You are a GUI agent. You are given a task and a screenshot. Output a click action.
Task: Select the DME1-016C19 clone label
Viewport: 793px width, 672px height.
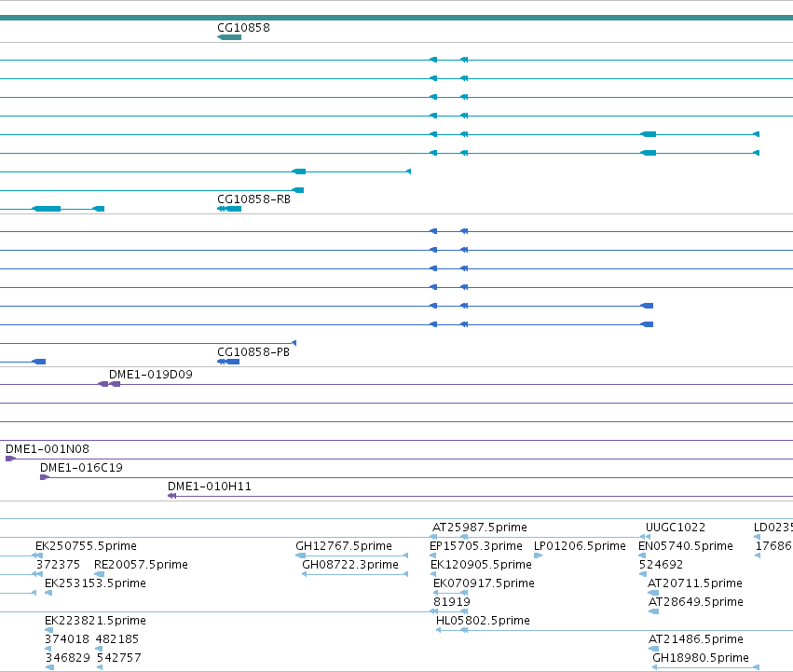pos(81,468)
